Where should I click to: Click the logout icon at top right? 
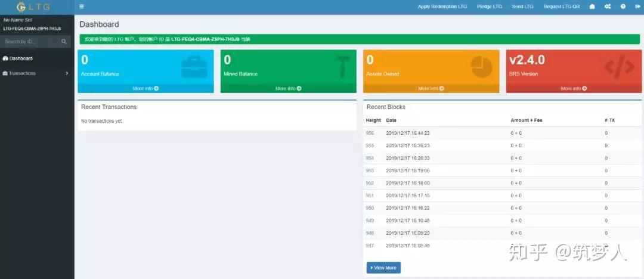coord(637,7)
